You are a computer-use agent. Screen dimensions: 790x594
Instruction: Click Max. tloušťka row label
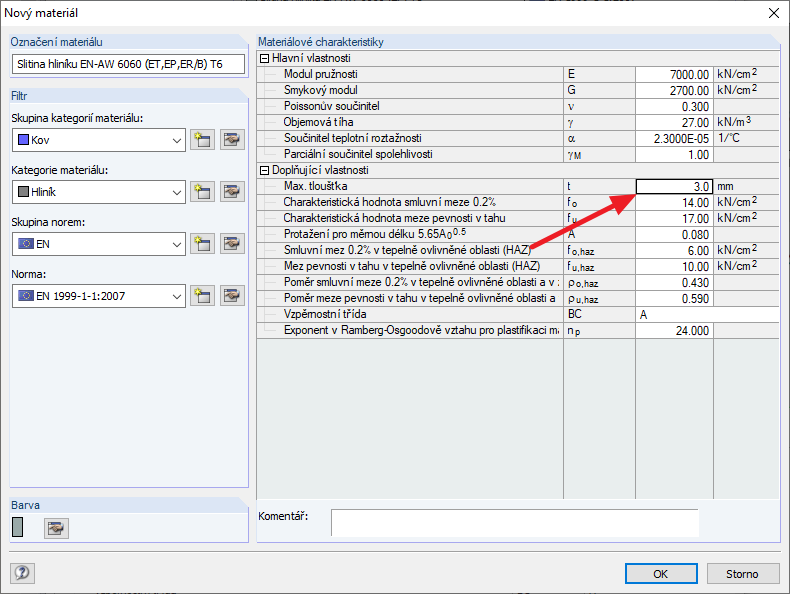pos(315,186)
